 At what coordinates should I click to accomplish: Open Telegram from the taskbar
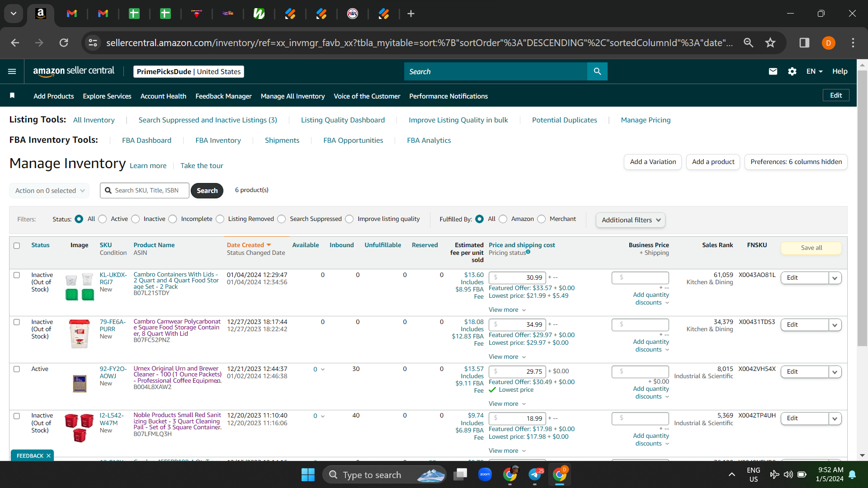click(535, 474)
